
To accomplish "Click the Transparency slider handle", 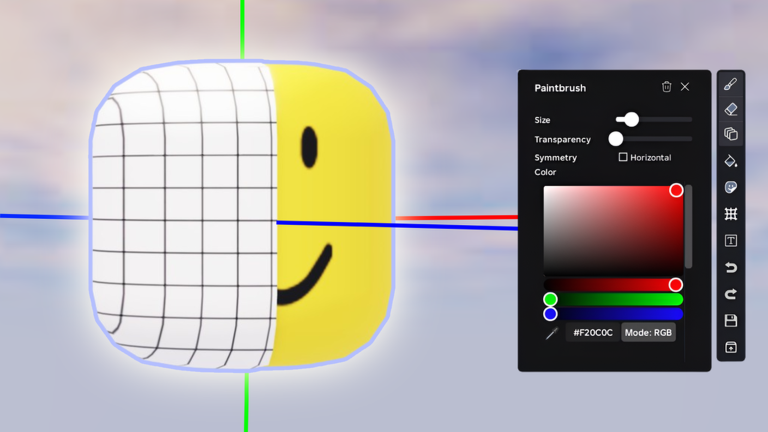I will [x=616, y=139].
